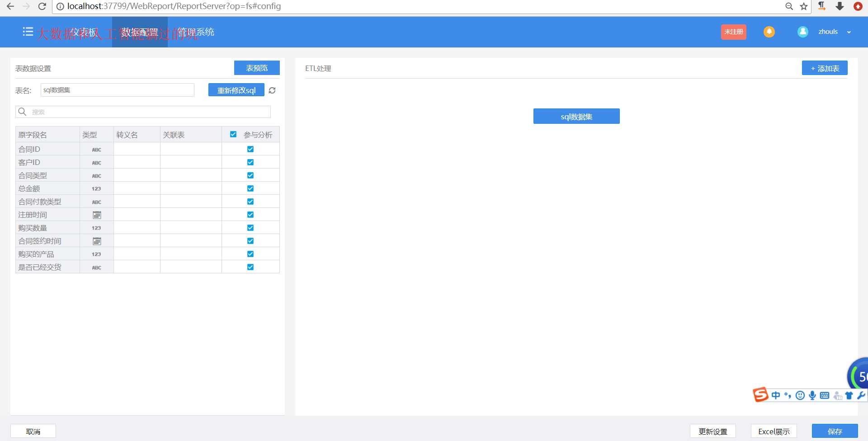Uncheck 参与分析 for 购买数量
This screenshot has width=868, height=441.
pos(250,228)
